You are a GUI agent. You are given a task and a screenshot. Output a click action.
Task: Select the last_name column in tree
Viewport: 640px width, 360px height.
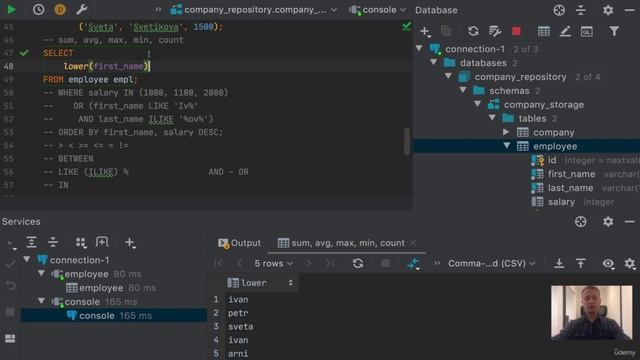click(570, 188)
